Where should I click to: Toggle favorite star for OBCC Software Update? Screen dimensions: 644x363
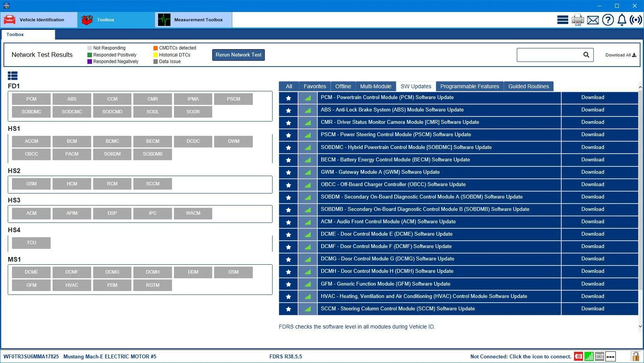pyautogui.click(x=288, y=185)
